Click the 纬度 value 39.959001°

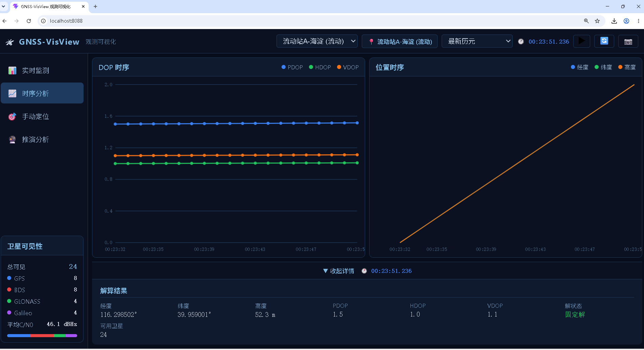pyautogui.click(x=194, y=314)
